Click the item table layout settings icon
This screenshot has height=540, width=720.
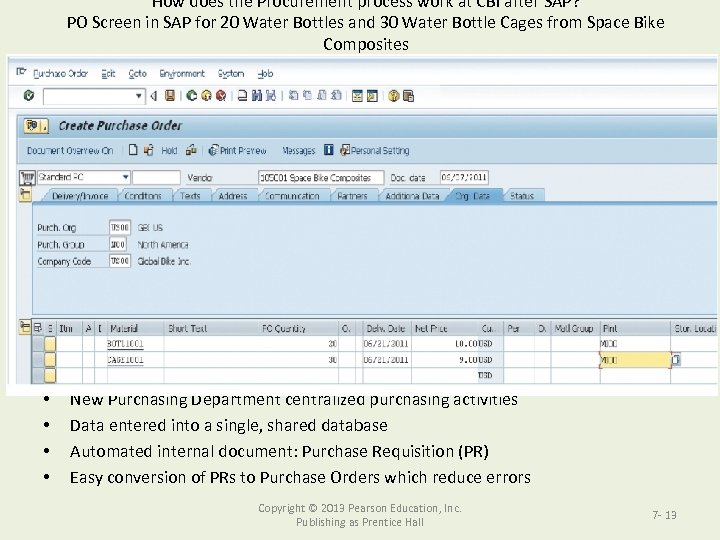click(x=38, y=328)
